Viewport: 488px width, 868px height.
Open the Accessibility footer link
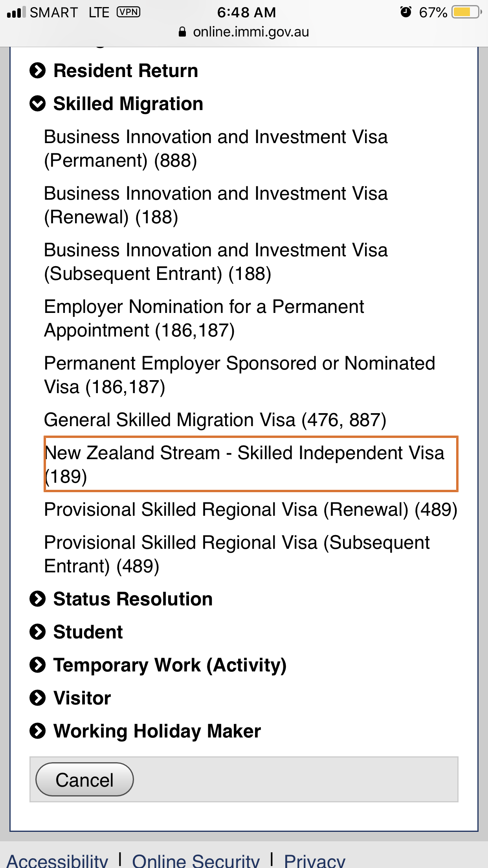point(58,860)
